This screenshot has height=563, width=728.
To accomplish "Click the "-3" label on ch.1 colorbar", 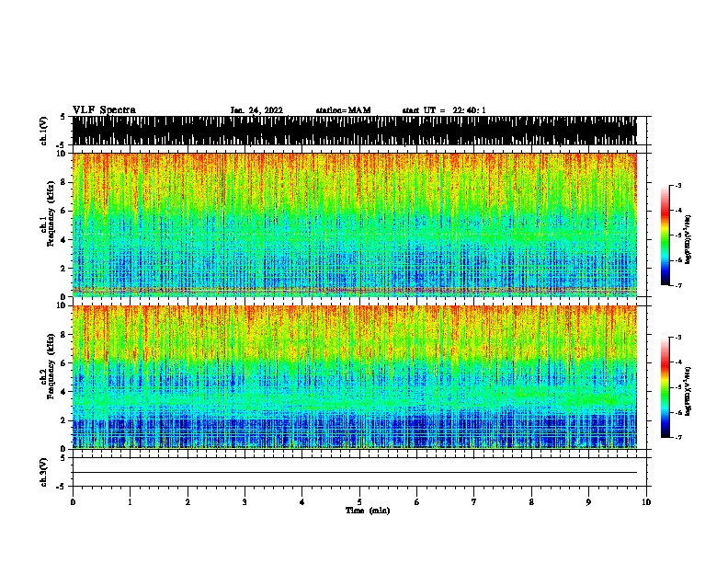I will click(x=677, y=185).
